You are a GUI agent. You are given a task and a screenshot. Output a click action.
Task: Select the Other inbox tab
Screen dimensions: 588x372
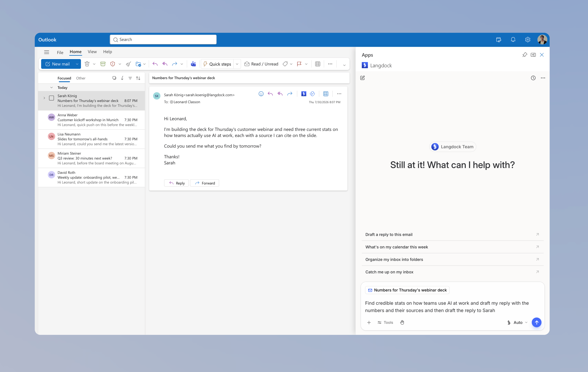[x=81, y=78]
